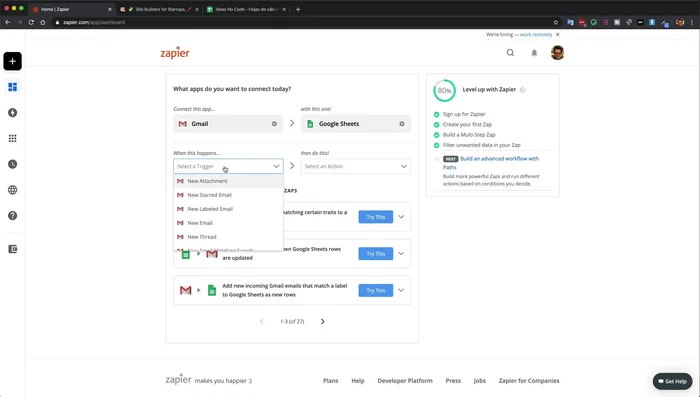Open Help footer link

click(x=358, y=381)
